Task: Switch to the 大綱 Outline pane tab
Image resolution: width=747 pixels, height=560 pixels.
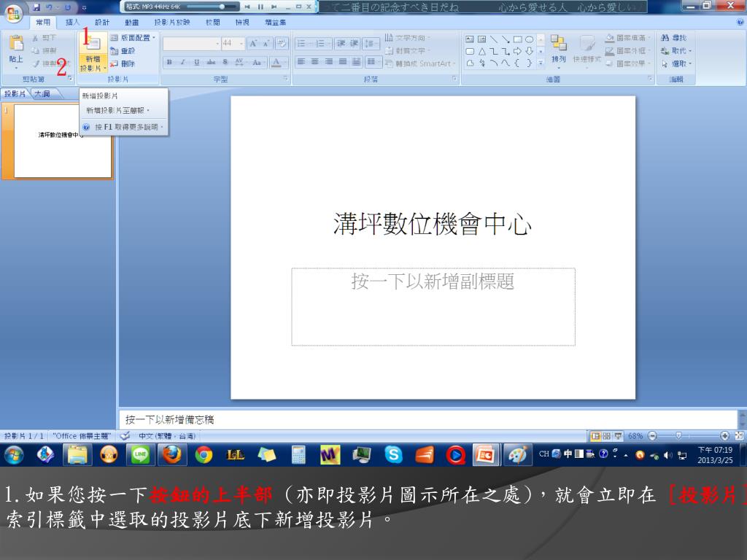Action: pyautogui.click(x=43, y=94)
